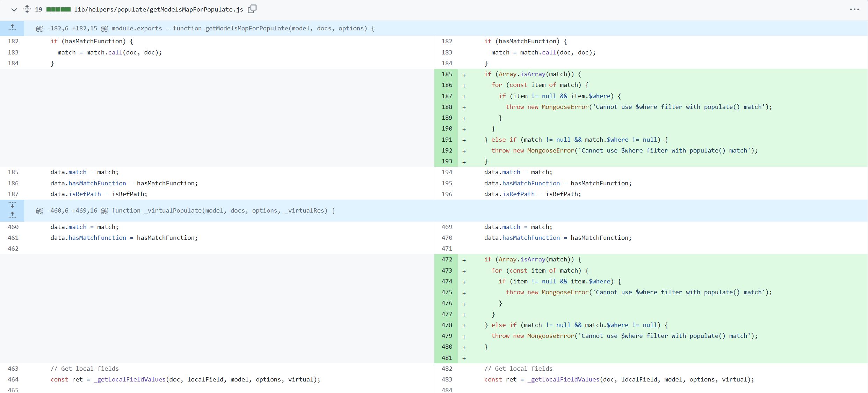Click 'data.match = match;' on right line 194
This screenshot has width=868, height=393.
tap(518, 172)
